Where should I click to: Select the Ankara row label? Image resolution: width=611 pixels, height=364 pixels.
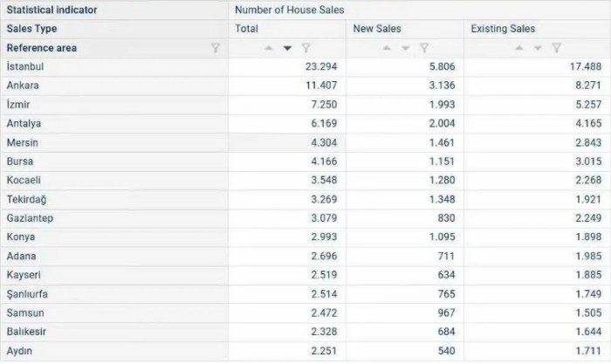[x=23, y=86]
